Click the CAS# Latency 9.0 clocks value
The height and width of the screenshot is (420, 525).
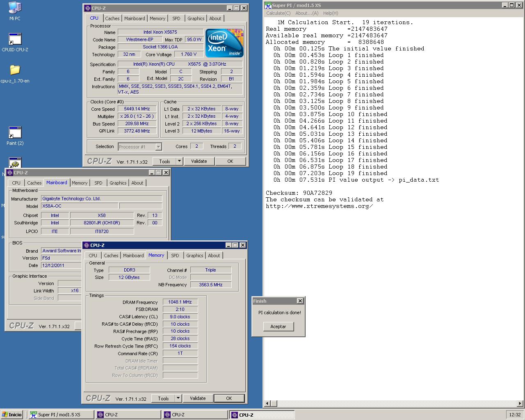[x=180, y=317]
